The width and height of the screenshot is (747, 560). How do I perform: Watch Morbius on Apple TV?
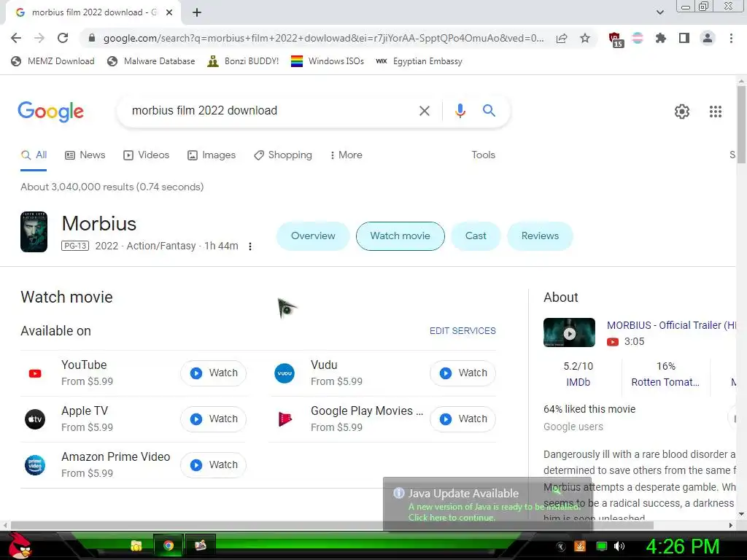[x=214, y=419]
